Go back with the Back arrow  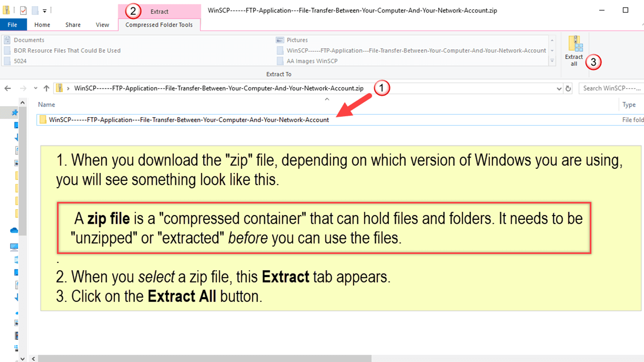pyautogui.click(x=8, y=88)
